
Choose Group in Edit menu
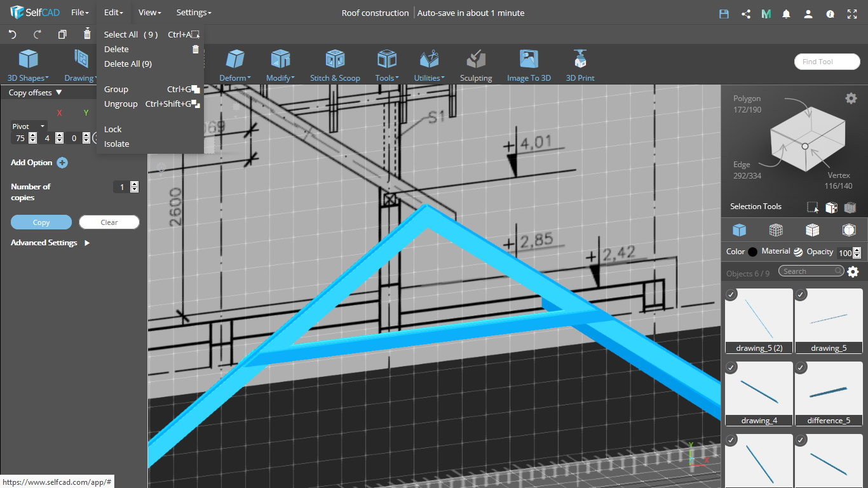150,89
